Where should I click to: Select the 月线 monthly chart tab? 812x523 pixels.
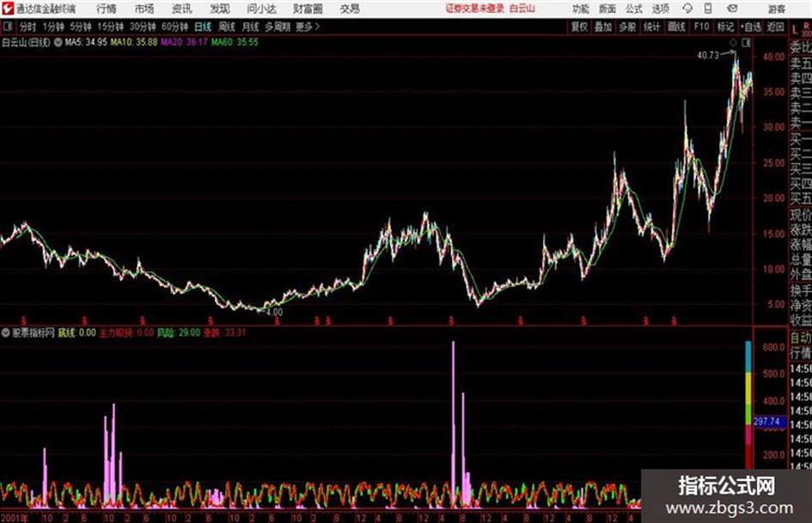tap(250, 27)
